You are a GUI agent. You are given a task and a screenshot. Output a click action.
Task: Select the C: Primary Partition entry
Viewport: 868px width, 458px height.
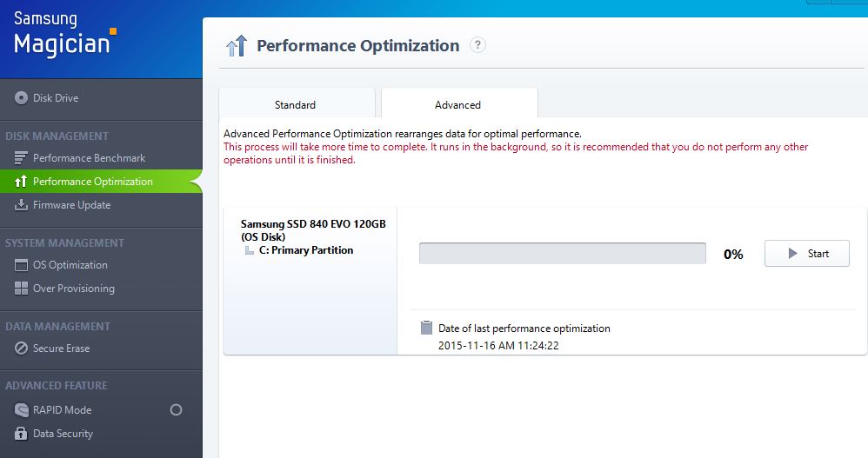click(x=306, y=250)
